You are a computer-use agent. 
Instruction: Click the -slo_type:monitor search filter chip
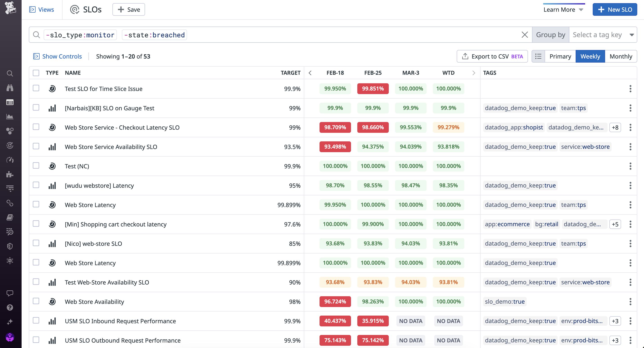(x=80, y=35)
